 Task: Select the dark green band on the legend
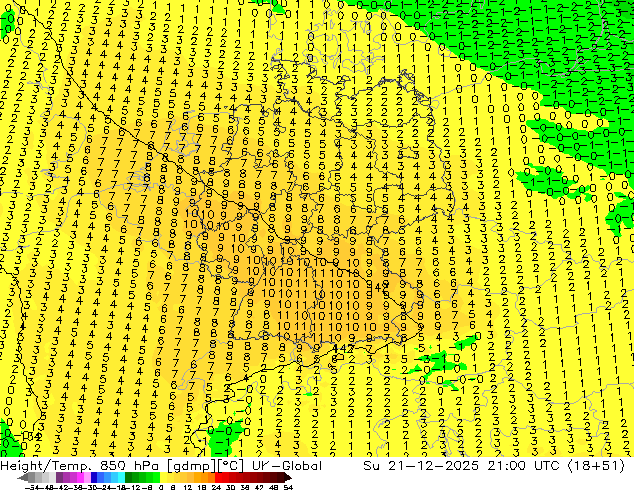129,478
